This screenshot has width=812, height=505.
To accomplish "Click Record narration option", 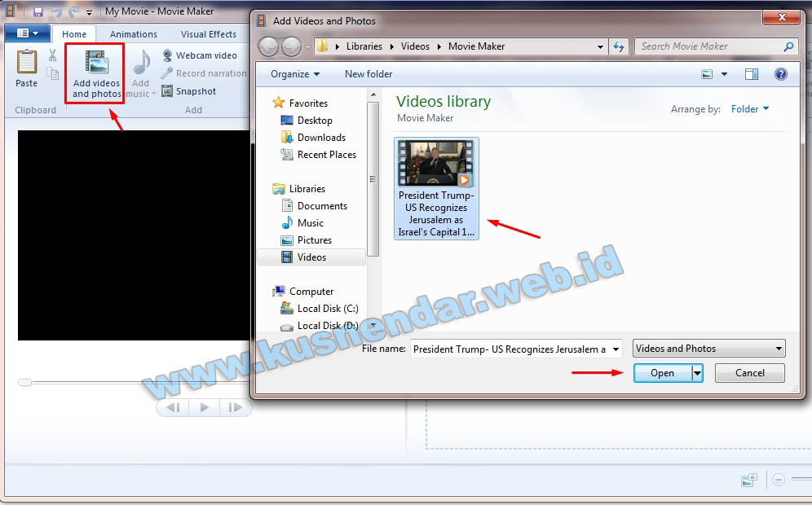I will [204, 73].
